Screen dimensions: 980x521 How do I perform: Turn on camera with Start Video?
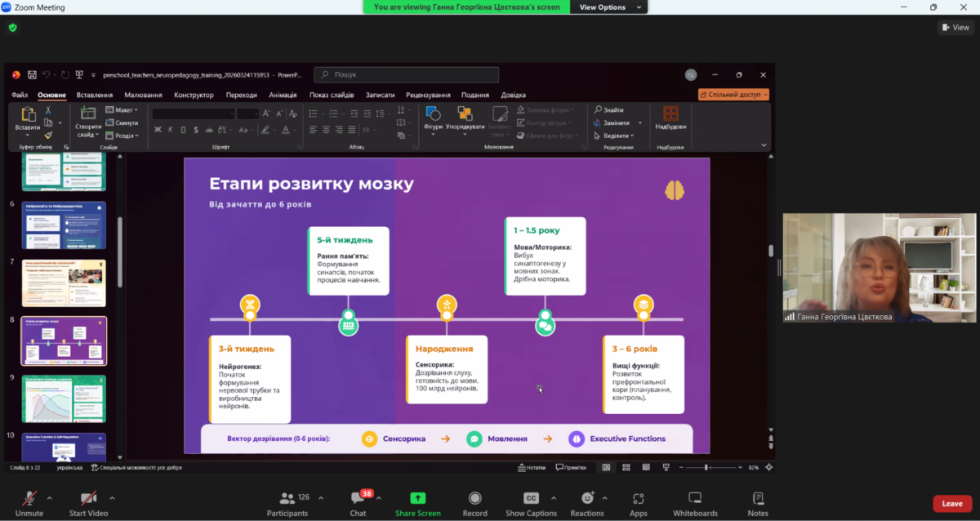[88, 498]
